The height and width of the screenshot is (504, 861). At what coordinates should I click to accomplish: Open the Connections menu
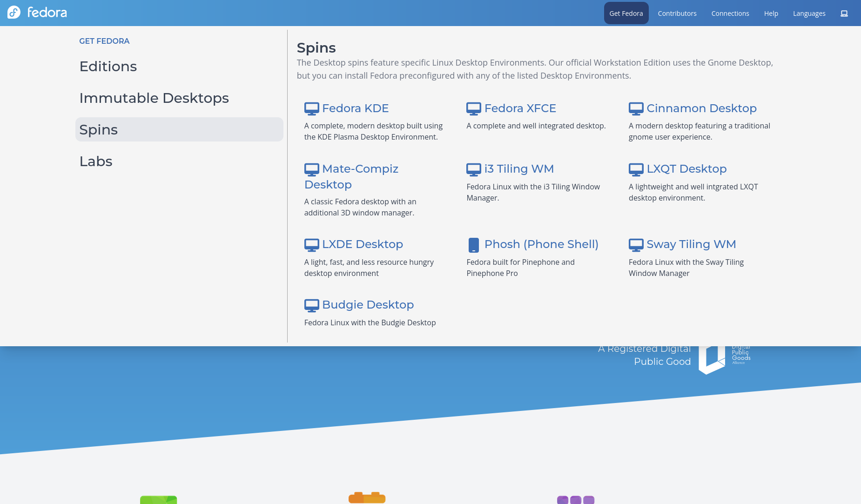(730, 13)
